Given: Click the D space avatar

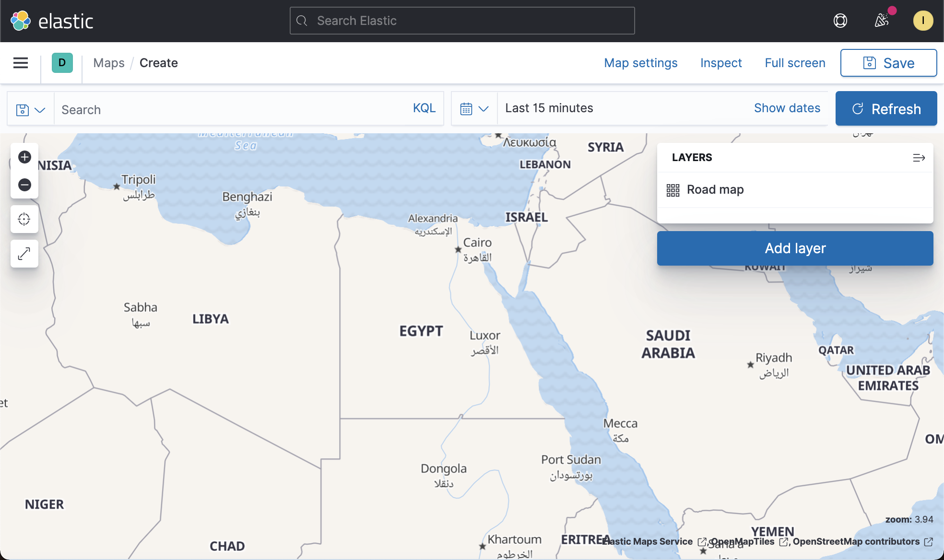Looking at the screenshot, I should (x=61, y=63).
